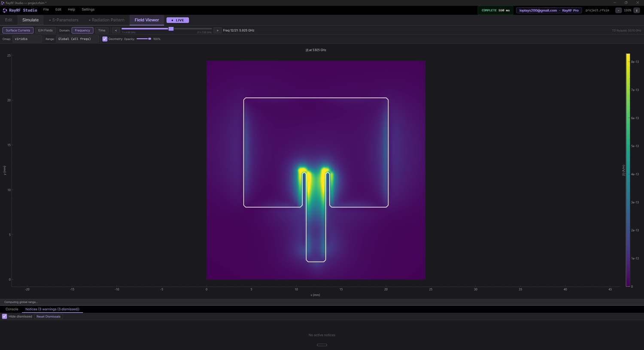This screenshot has height=350, width=644.
Task: Select the Field Viewer tab
Action: tap(147, 20)
